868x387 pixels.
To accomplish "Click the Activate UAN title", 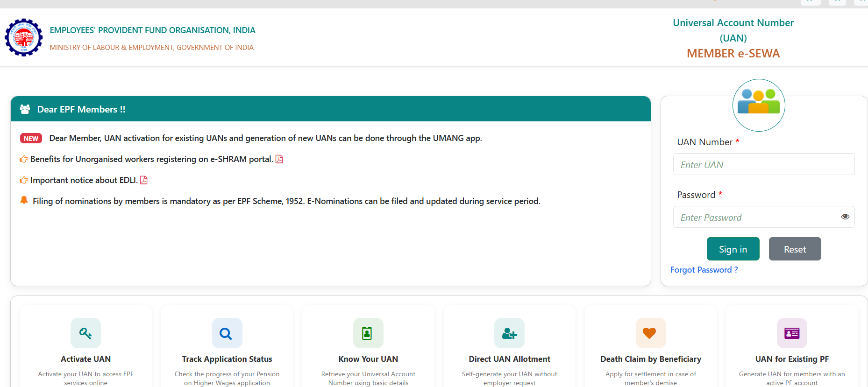I will pyautogui.click(x=85, y=359).
